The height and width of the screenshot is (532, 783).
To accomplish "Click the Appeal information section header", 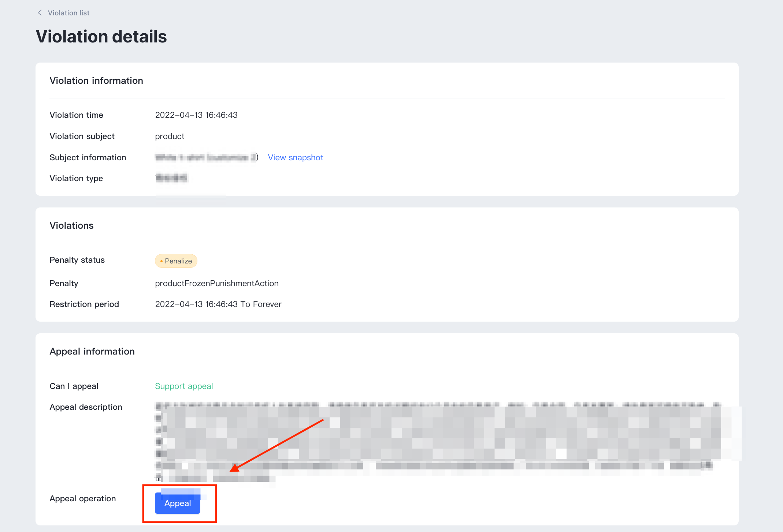I will [x=92, y=351].
